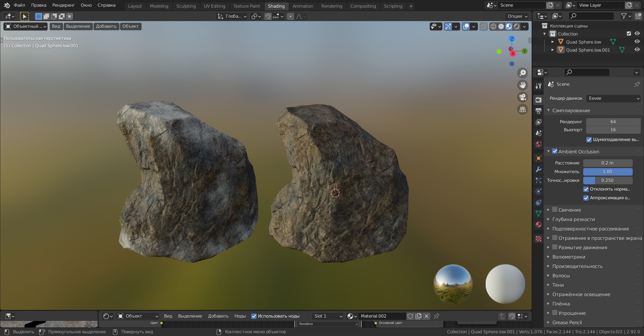644x336 pixels.
Task: Open the Output properties tab icon
Action: pos(538,111)
